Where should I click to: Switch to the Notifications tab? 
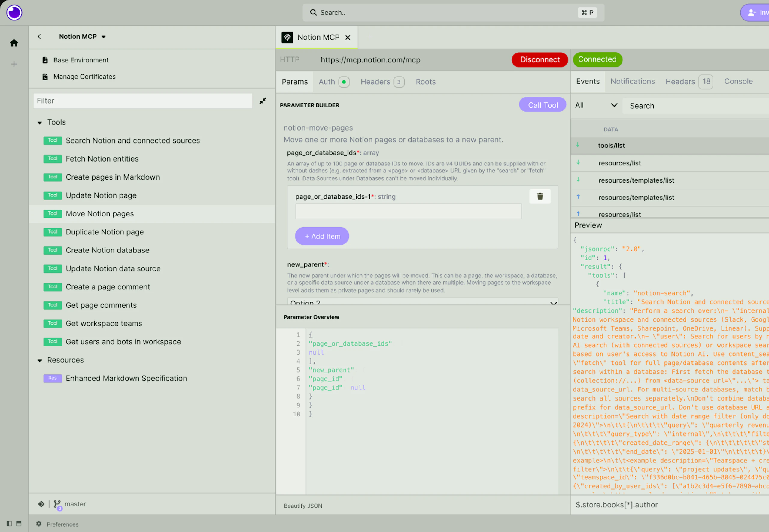[x=632, y=81]
